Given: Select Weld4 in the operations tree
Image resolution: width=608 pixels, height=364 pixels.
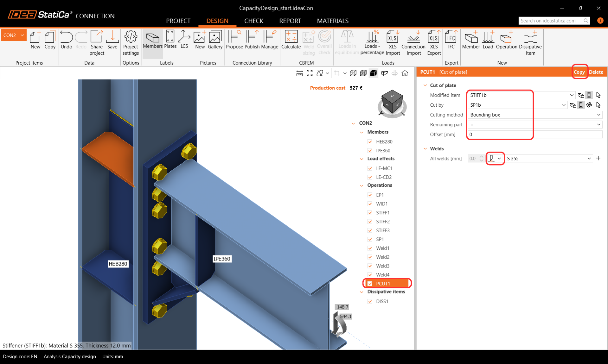Looking at the screenshot, I should [x=382, y=274].
